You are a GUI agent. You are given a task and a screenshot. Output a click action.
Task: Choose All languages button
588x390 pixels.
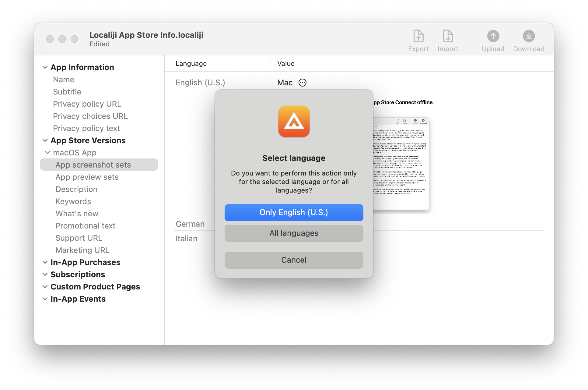(x=294, y=233)
